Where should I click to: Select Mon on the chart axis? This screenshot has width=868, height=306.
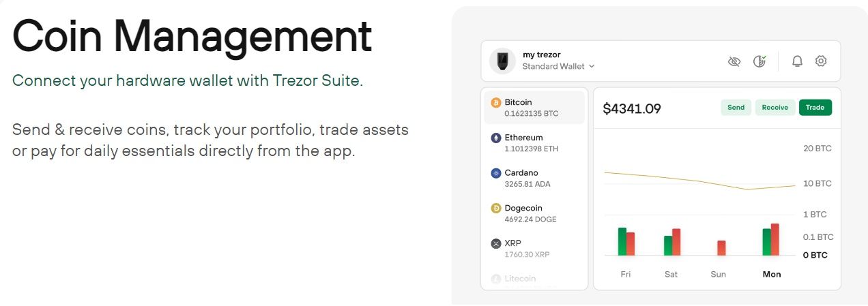pyautogui.click(x=772, y=274)
